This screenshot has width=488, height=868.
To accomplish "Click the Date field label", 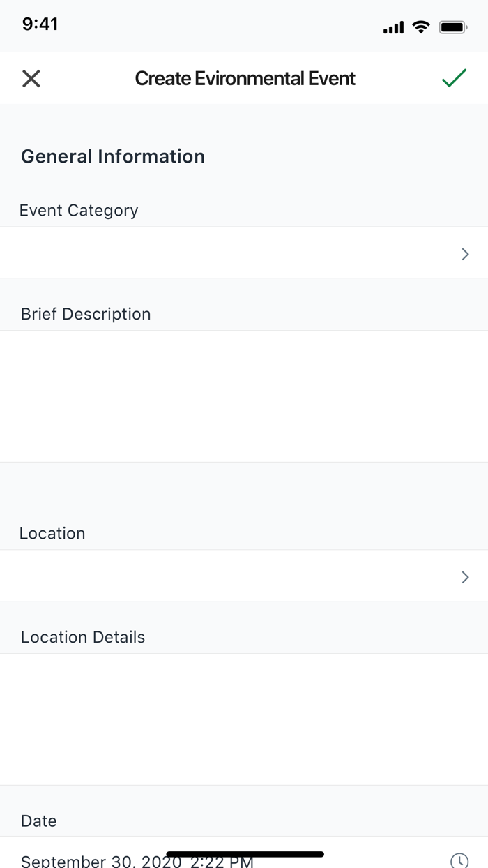I will click(x=39, y=821).
